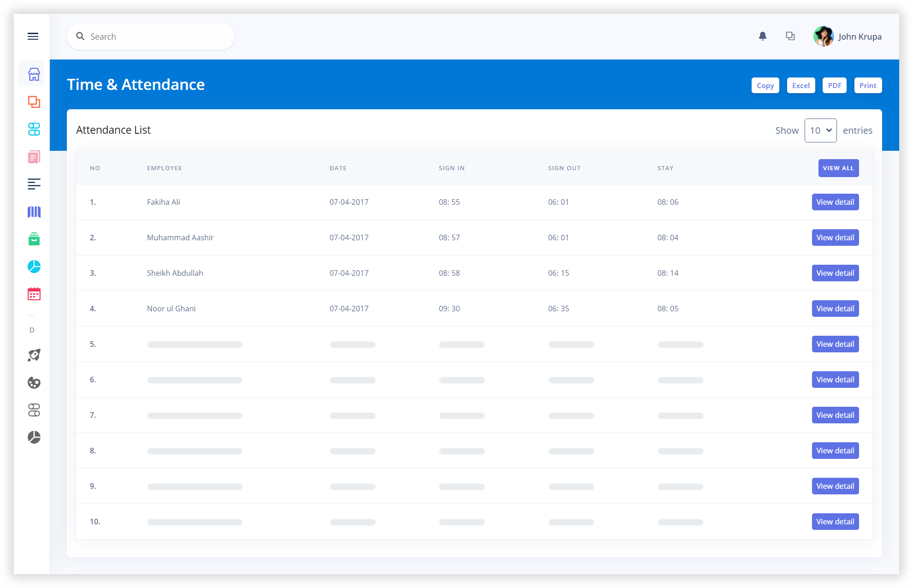913x588 pixels.
Task: Open the show entries count dropdown
Action: point(820,131)
